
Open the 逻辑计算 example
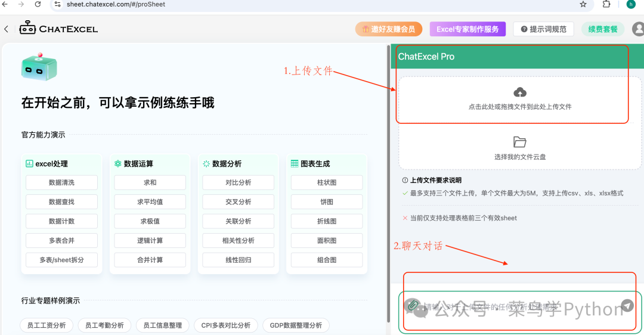(150, 241)
